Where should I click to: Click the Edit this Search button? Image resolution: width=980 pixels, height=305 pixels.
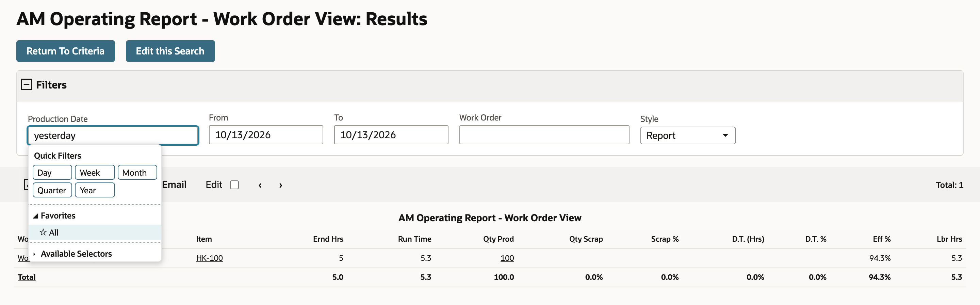coord(170,51)
